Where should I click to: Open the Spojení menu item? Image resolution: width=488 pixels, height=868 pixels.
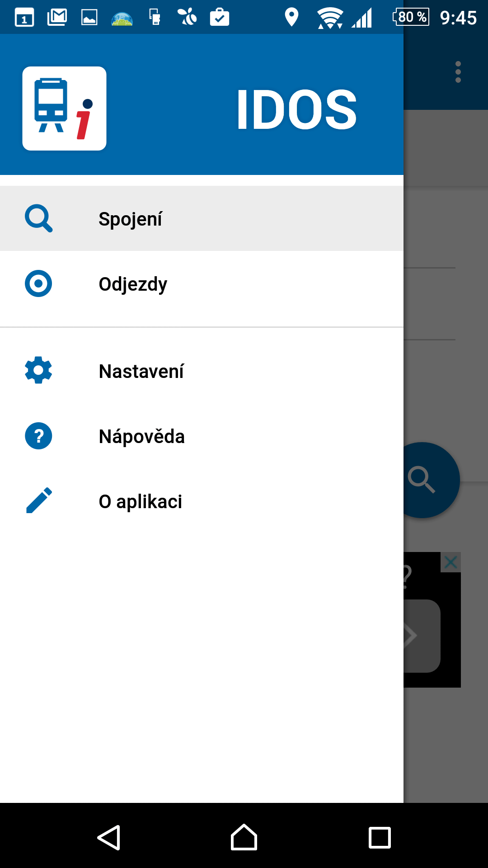click(202, 218)
